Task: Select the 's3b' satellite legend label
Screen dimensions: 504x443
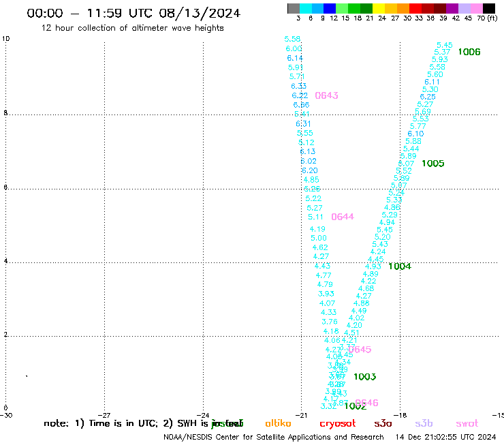Action: (424, 423)
